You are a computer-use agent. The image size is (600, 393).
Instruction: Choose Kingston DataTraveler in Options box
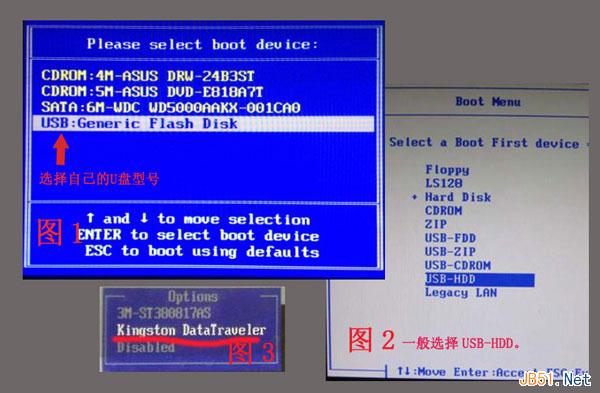tap(191, 330)
